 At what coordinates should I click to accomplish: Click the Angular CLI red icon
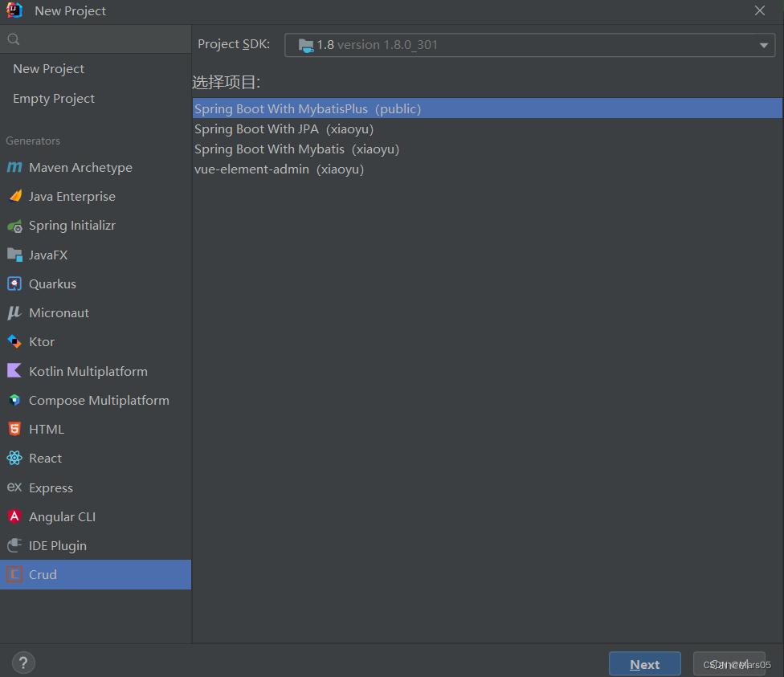pyautogui.click(x=14, y=516)
